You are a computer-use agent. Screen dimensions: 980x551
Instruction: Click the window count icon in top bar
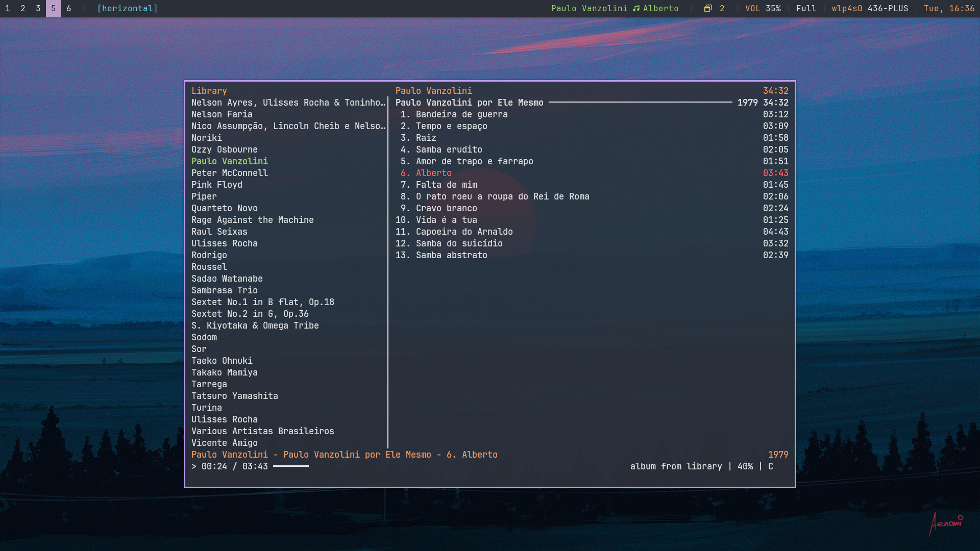(708, 8)
